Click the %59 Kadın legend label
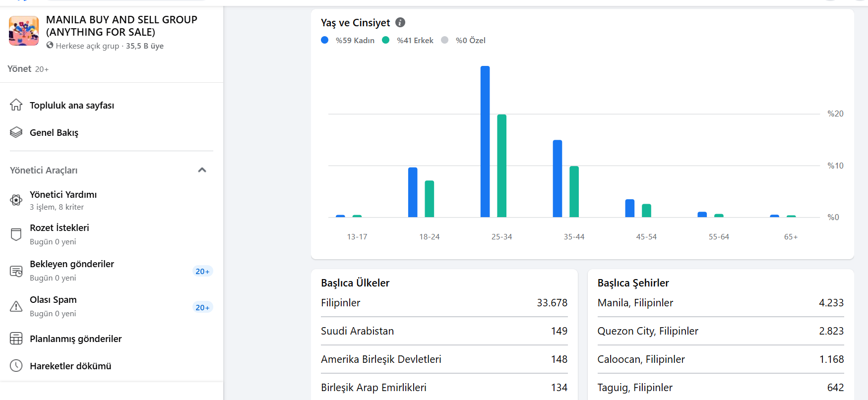The image size is (868, 400). point(355,41)
